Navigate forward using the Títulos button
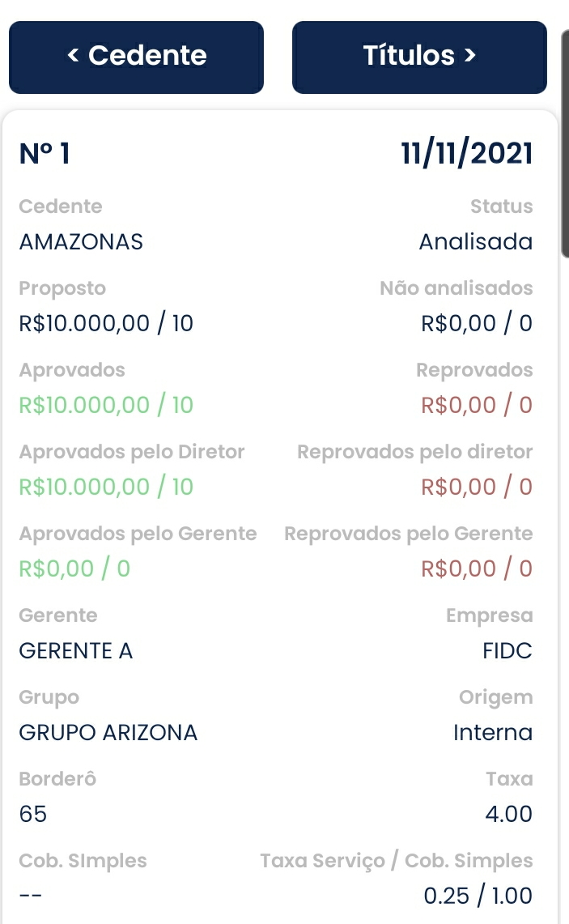 [419, 56]
